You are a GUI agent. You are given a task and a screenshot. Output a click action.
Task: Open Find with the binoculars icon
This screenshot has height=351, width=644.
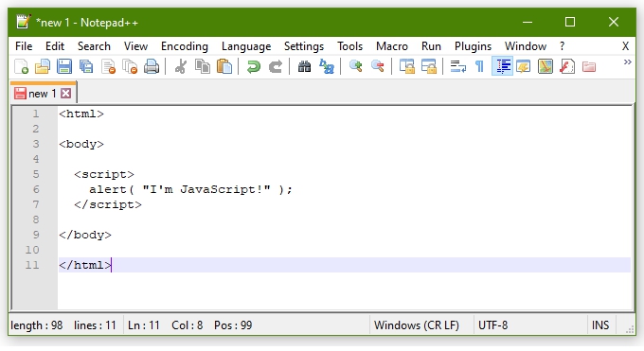coord(304,66)
